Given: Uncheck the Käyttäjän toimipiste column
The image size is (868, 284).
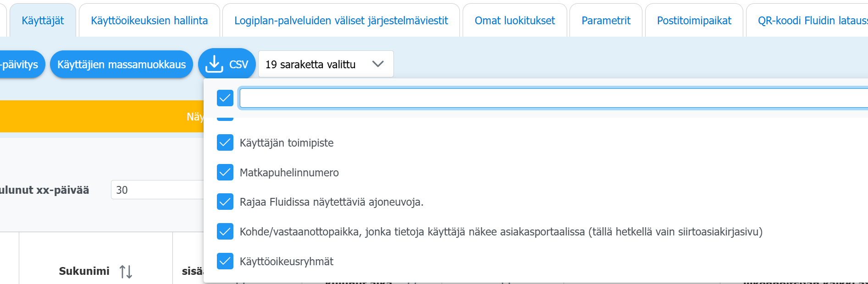Looking at the screenshot, I should tap(225, 143).
